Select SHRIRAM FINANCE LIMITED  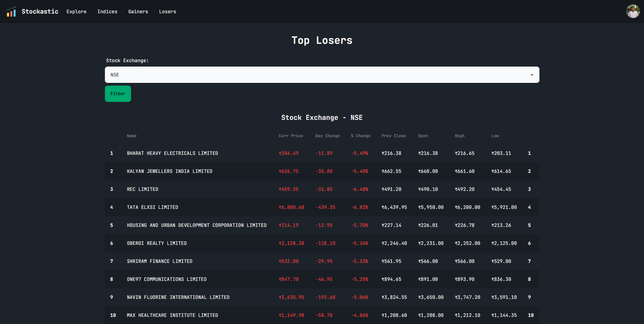tap(160, 261)
